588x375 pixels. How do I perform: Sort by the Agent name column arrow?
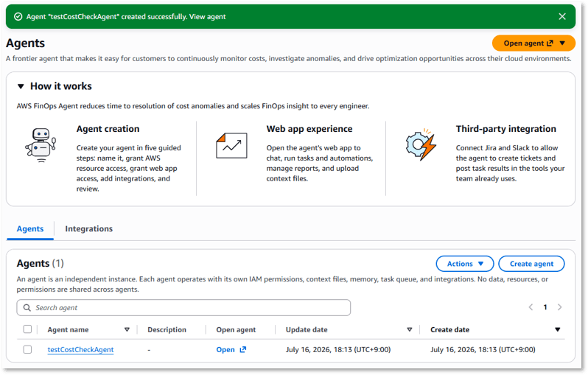[127, 329]
